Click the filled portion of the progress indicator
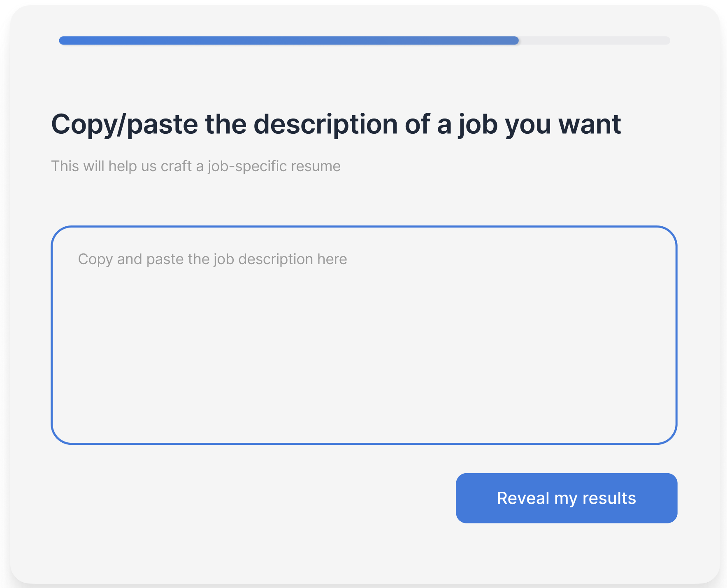The image size is (727, 588). [x=288, y=40]
